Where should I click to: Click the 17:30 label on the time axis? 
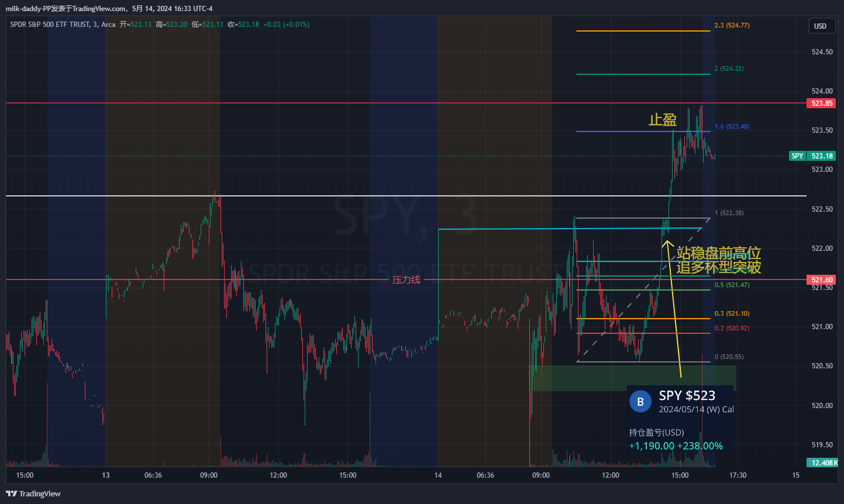point(738,475)
